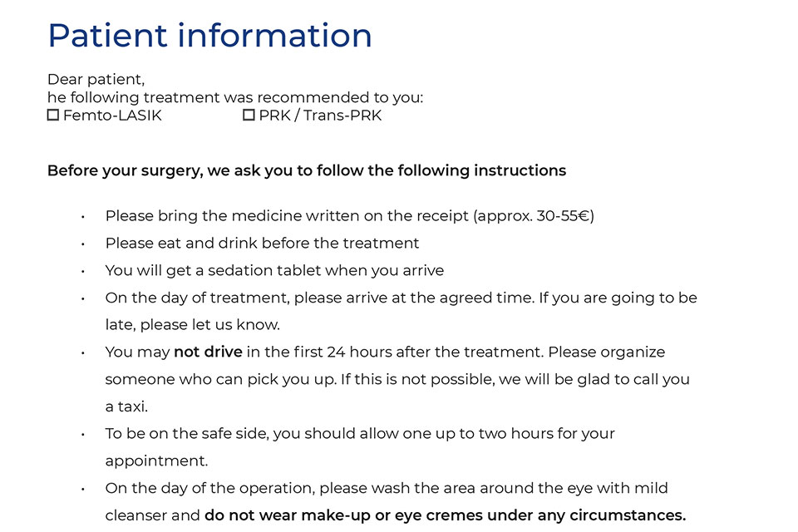Image resolution: width=798 pixels, height=532 pixels.
Task: Tick the PRK / Trans-PRK checkbox
Action: (x=249, y=116)
